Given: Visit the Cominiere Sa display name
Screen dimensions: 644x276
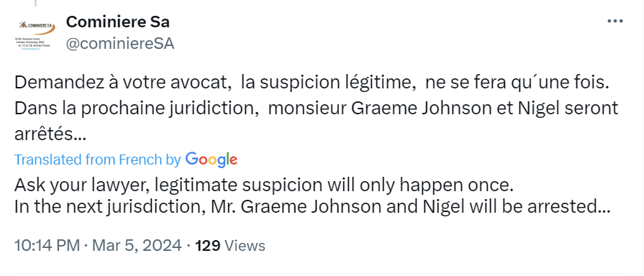Looking at the screenshot, I should [x=118, y=22].
